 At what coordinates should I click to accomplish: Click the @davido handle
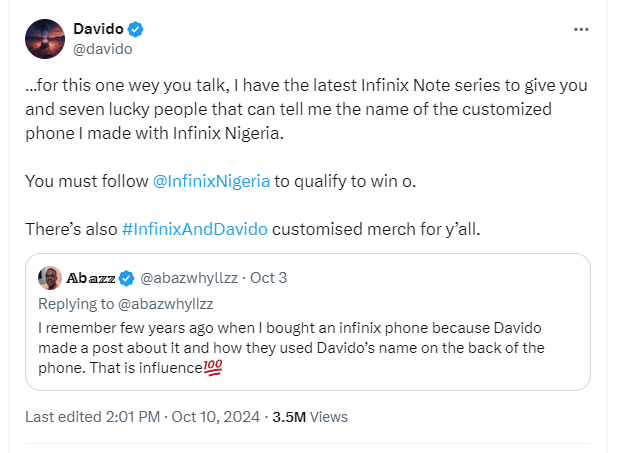click(x=104, y=48)
